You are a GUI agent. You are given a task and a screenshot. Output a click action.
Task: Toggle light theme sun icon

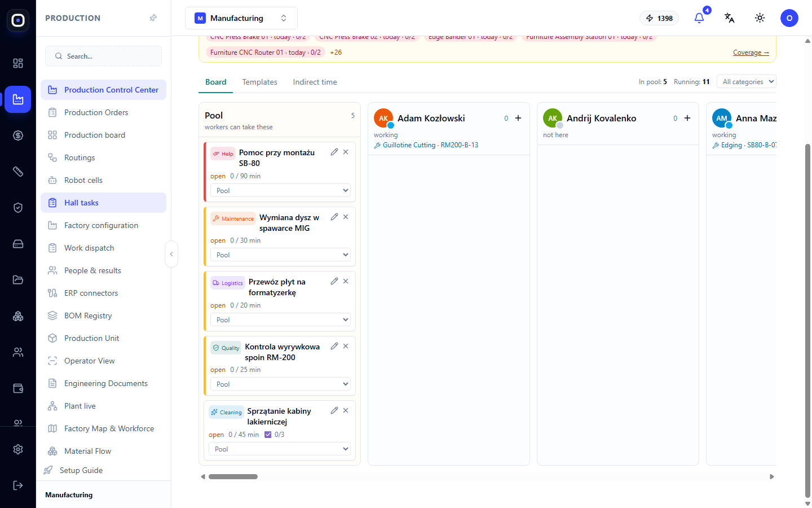(760, 18)
